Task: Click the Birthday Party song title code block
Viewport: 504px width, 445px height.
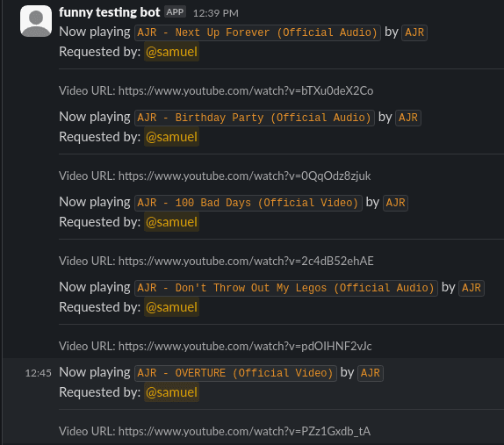Action: tap(255, 118)
